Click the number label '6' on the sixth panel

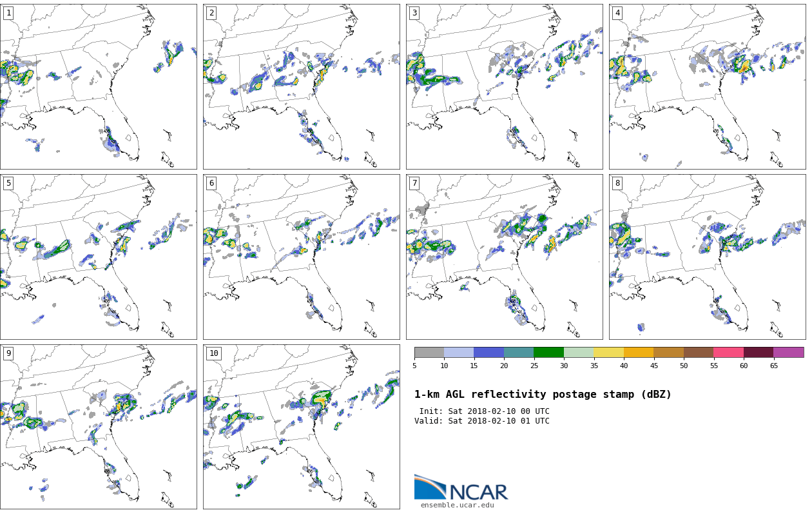[211, 183]
